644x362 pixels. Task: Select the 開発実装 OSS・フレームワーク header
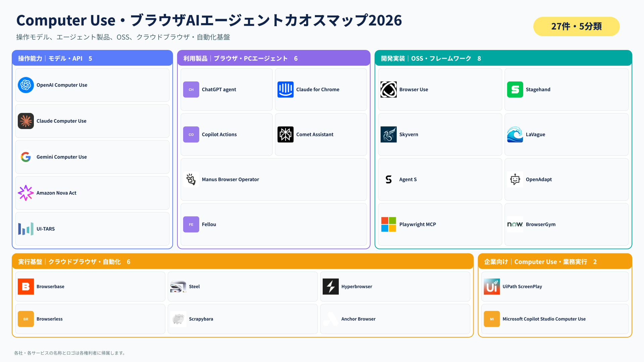503,58
